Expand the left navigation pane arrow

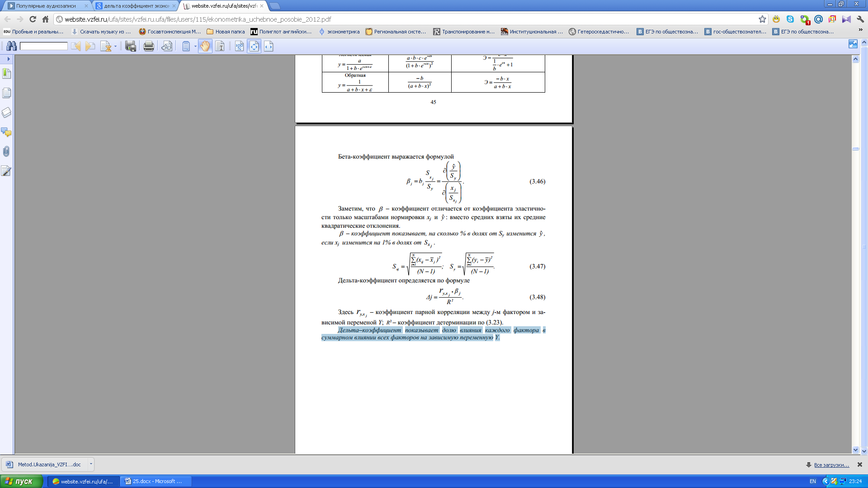click(x=8, y=59)
